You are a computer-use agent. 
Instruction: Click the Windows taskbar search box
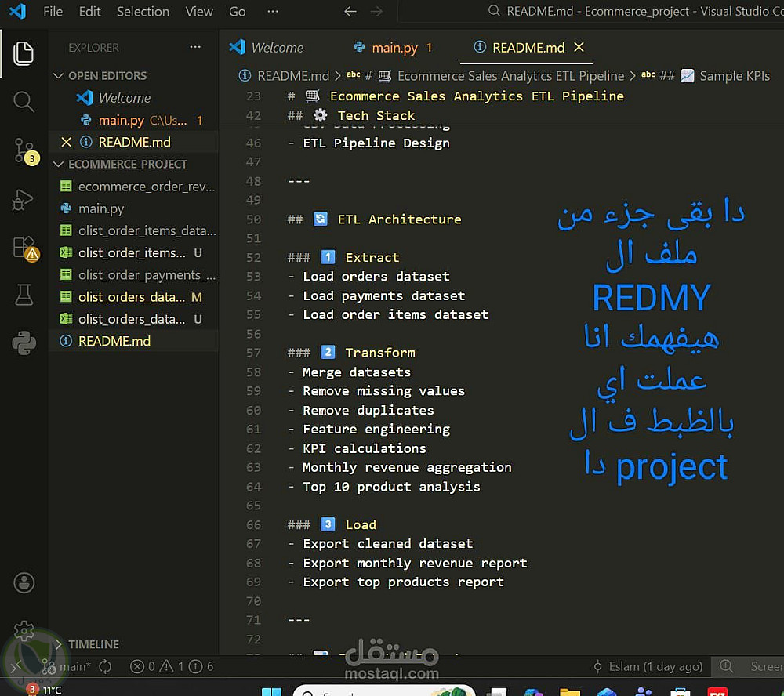[x=384, y=691]
